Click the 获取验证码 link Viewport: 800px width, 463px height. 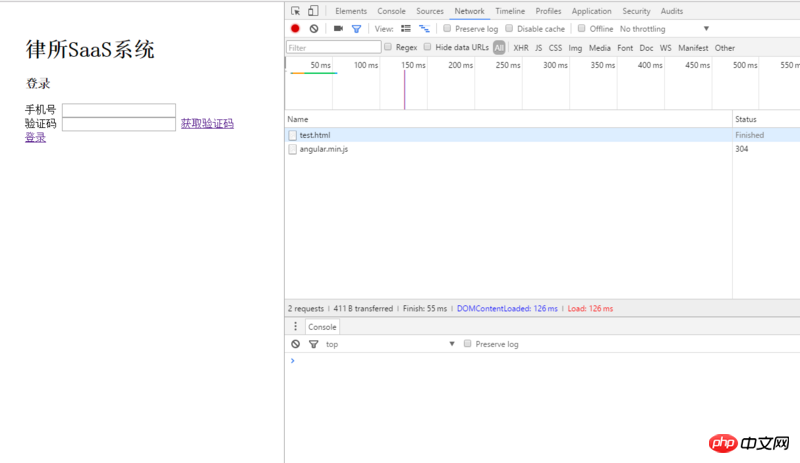[207, 124]
